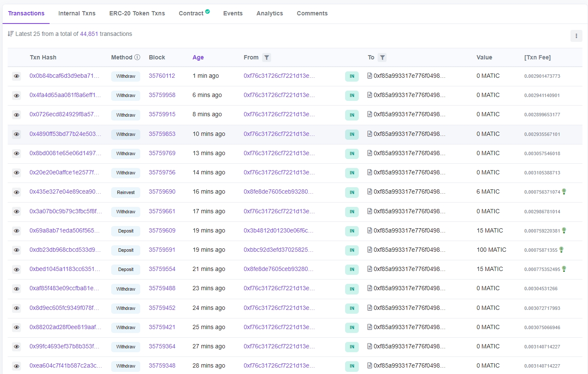Preview transaction 0x0b84bcaf6d3d9eba71 with eye icon
The height and width of the screenshot is (374, 588).
tap(16, 76)
